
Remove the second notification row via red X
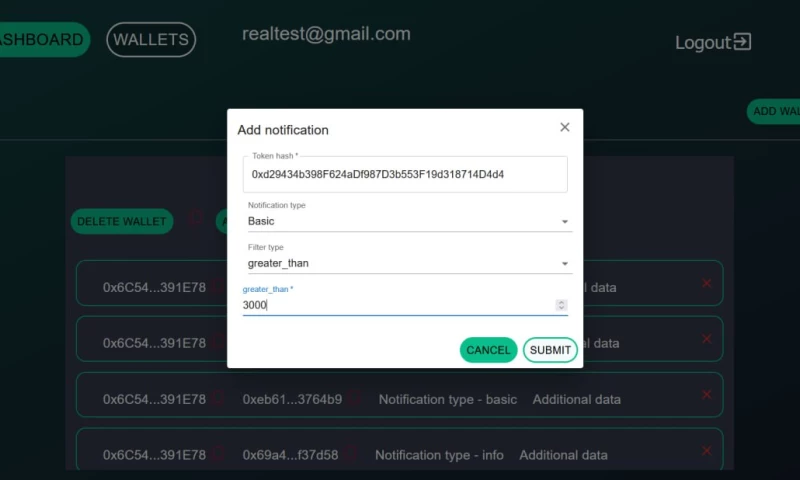click(707, 339)
